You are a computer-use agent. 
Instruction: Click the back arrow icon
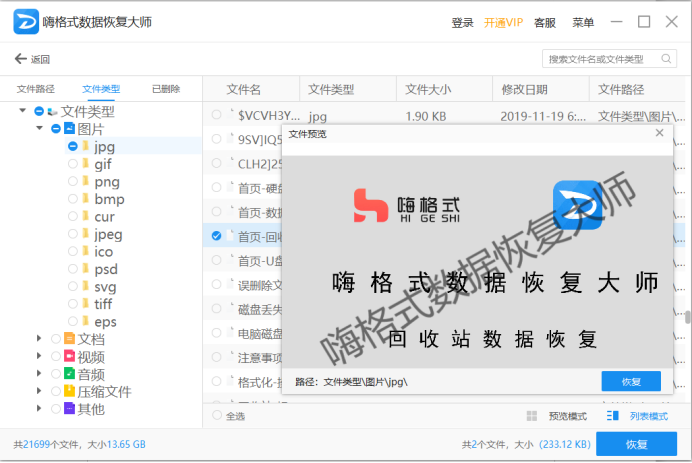pyautogui.click(x=21, y=59)
